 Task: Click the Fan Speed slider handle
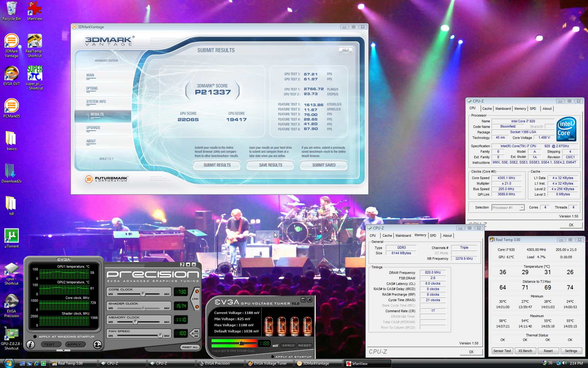(x=160, y=336)
